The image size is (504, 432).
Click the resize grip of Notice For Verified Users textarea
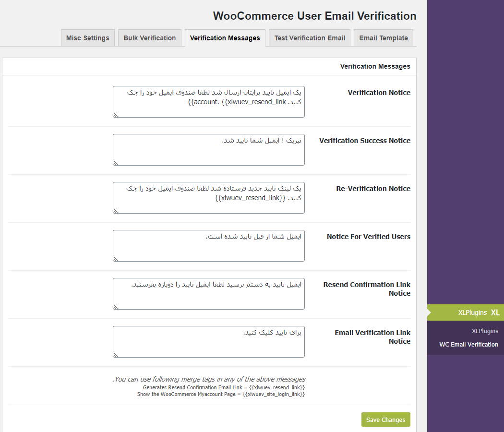(116, 259)
